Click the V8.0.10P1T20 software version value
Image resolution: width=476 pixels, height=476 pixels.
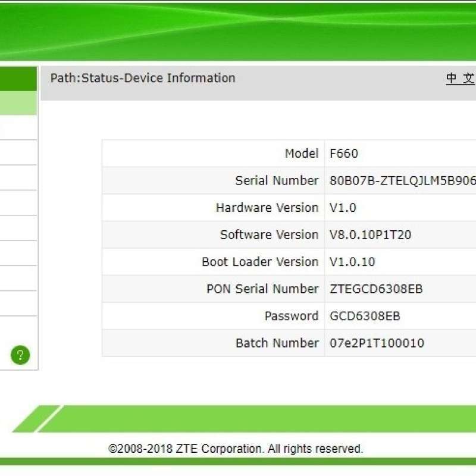tap(370, 235)
